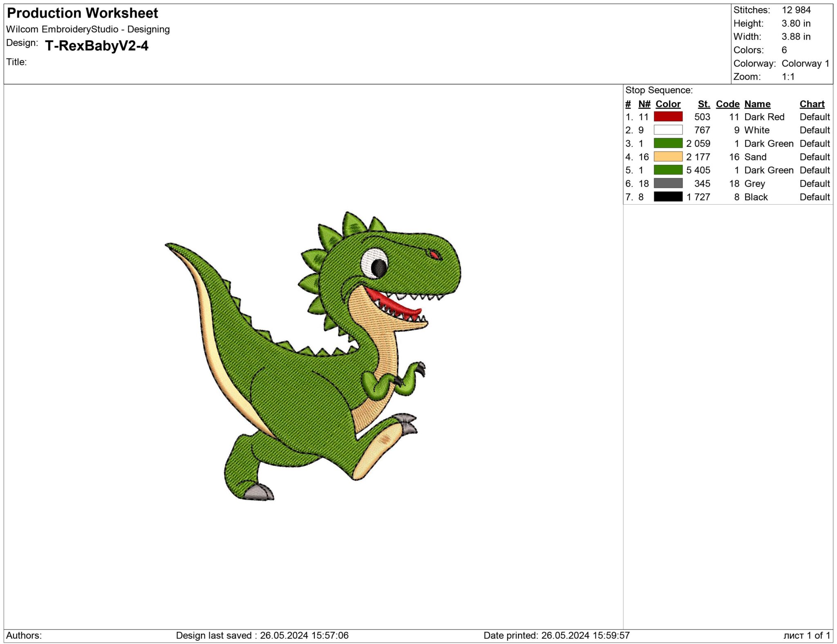The width and height of the screenshot is (837, 644).
Task: Click the 'Grey' thread name
Action: coord(754,184)
